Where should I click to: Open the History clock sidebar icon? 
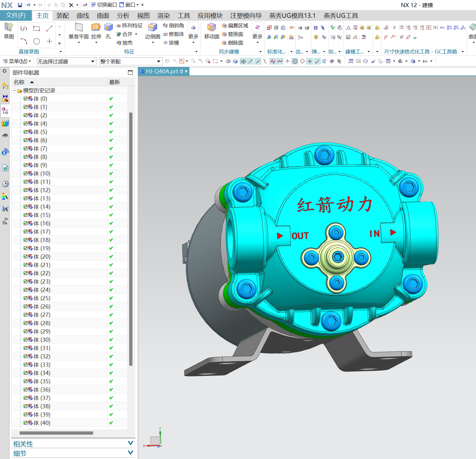5,183
